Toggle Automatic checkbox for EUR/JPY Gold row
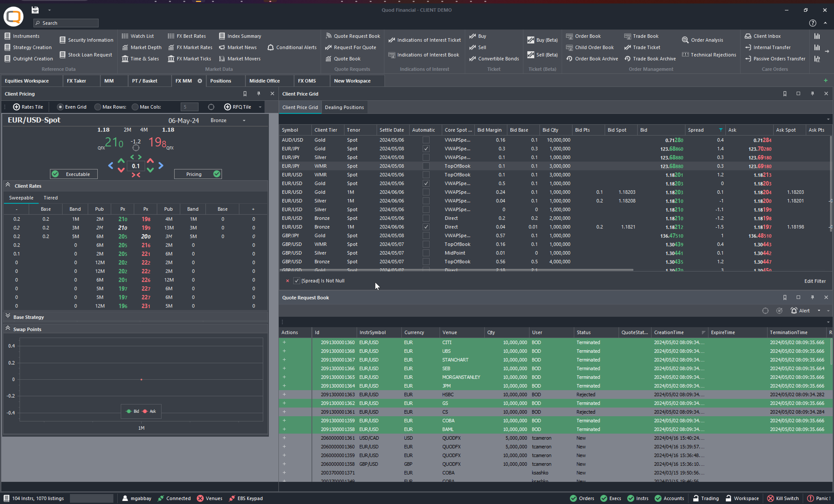Screen dimensions: 834x504 coord(426,149)
